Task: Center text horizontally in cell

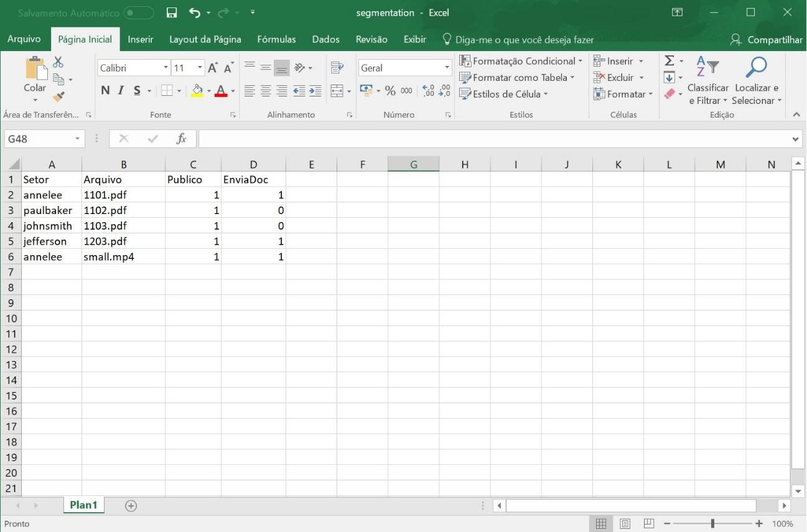Action: (266, 91)
